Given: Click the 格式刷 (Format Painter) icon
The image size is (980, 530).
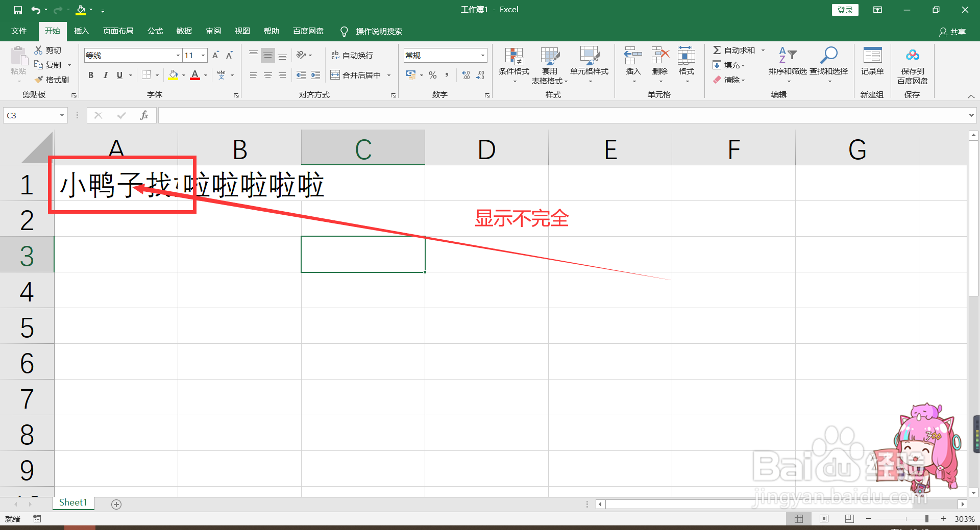Looking at the screenshot, I should tap(51, 80).
